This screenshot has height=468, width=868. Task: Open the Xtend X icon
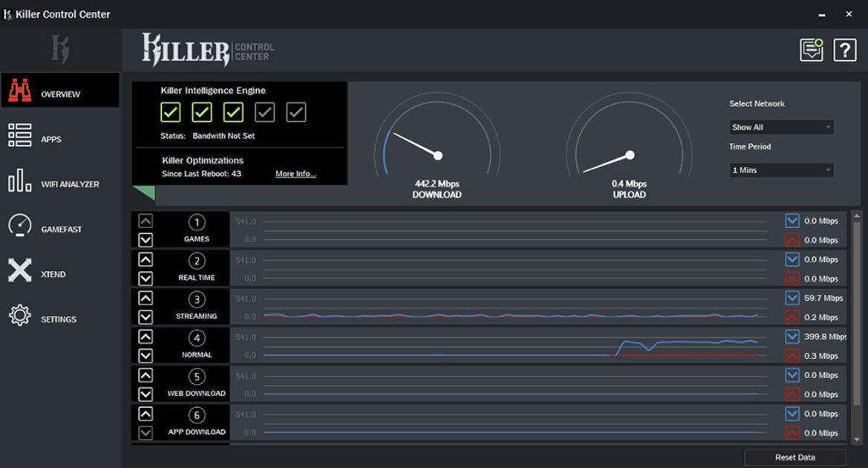[20, 270]
